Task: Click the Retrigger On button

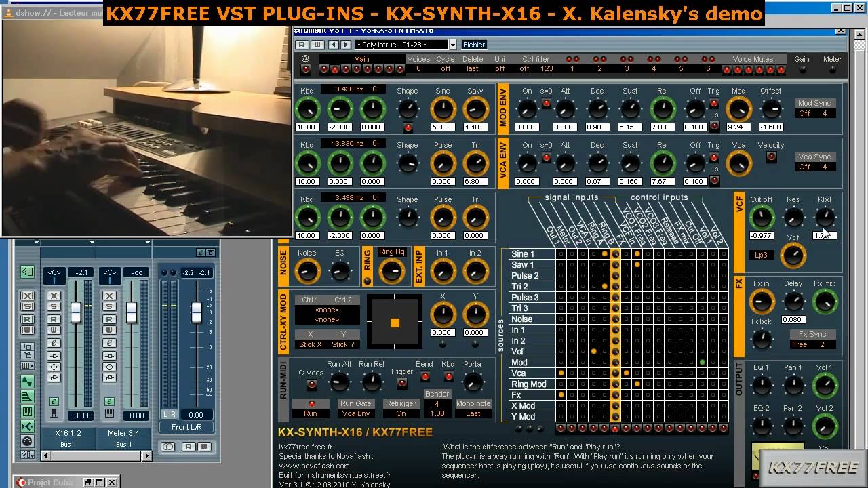Action: [401, 413]
